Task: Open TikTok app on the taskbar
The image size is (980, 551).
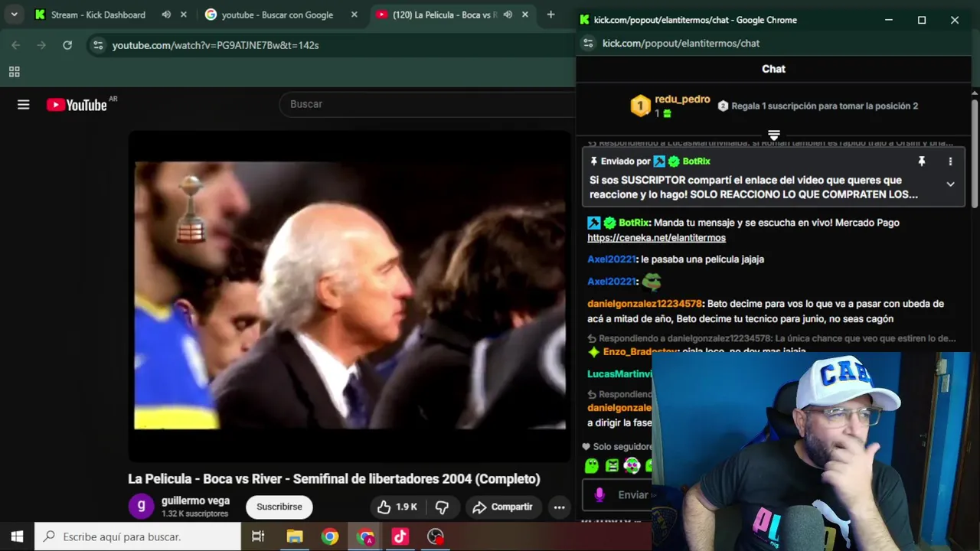Action: pos(400,536)
